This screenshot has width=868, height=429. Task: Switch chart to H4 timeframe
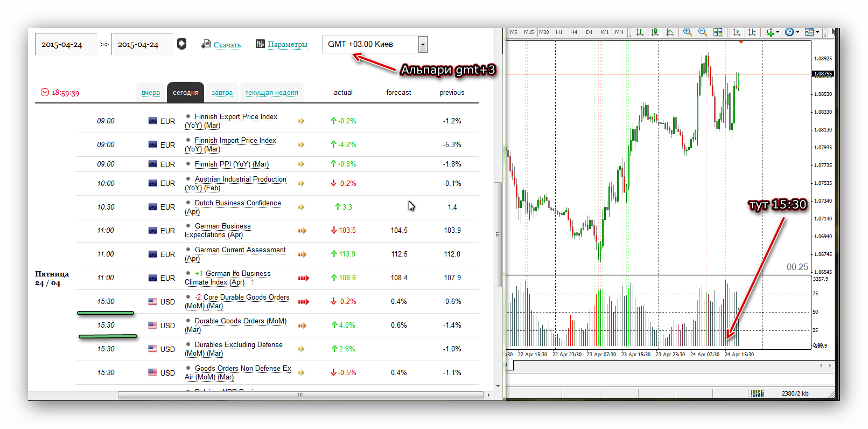click(x=574, y=32)
